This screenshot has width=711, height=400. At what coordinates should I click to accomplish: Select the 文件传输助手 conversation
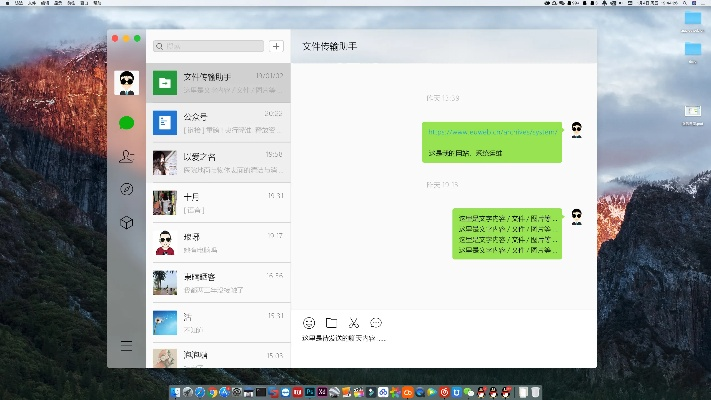(x=218, y=83)
